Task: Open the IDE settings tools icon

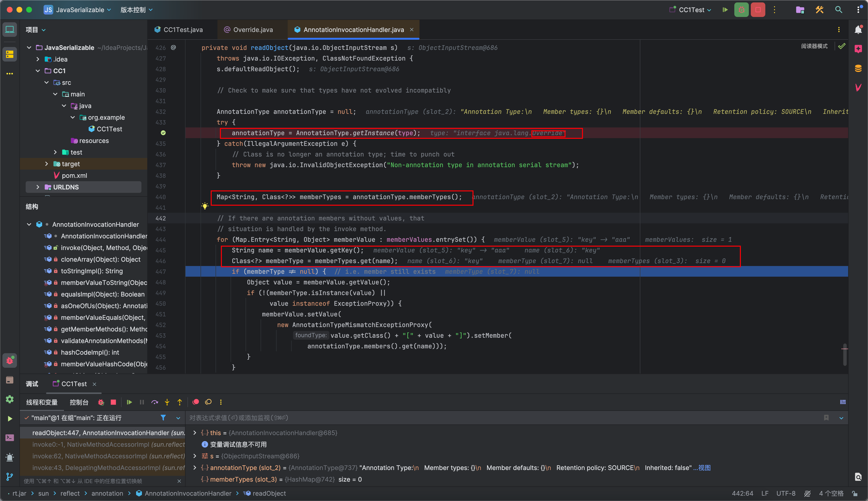Action: tap(819, 10)
